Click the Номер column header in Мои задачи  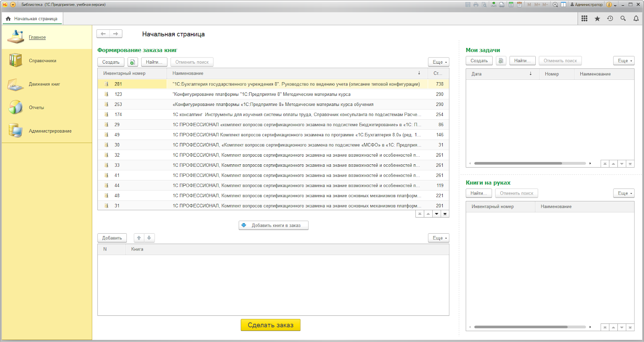pos(557,74)
